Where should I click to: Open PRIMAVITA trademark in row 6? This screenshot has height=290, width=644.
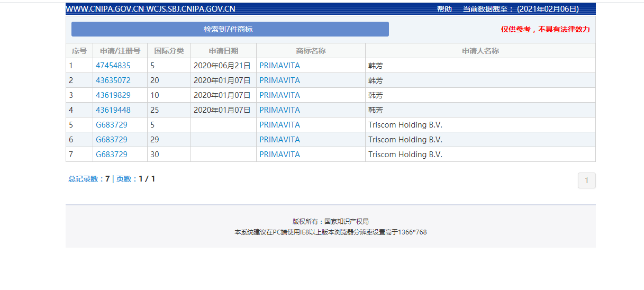279,140
